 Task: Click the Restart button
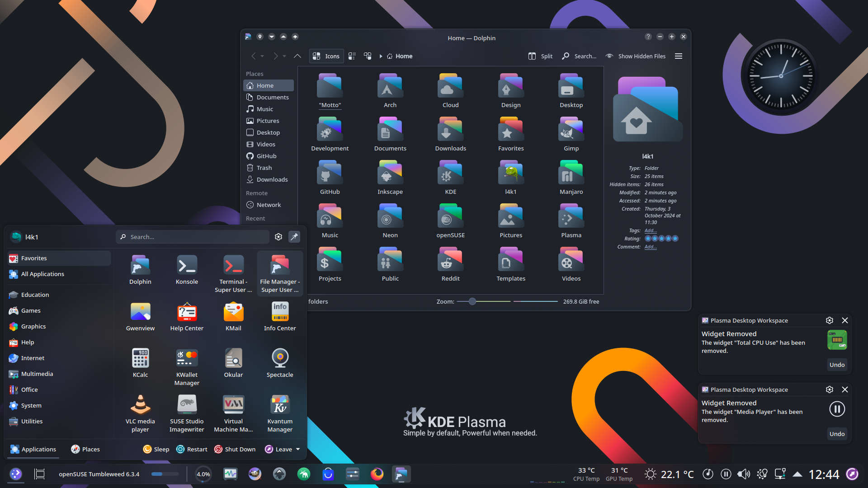[x=192, y=449]
